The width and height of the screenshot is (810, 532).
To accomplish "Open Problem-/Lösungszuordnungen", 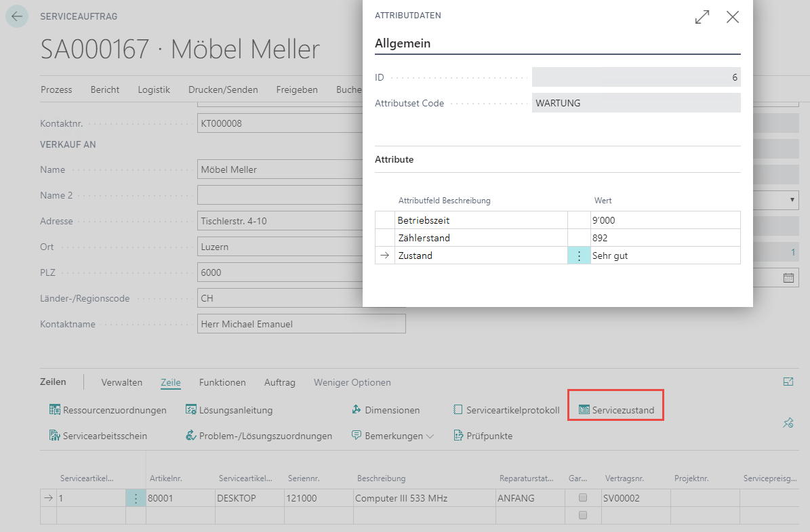I will [259, 436].
